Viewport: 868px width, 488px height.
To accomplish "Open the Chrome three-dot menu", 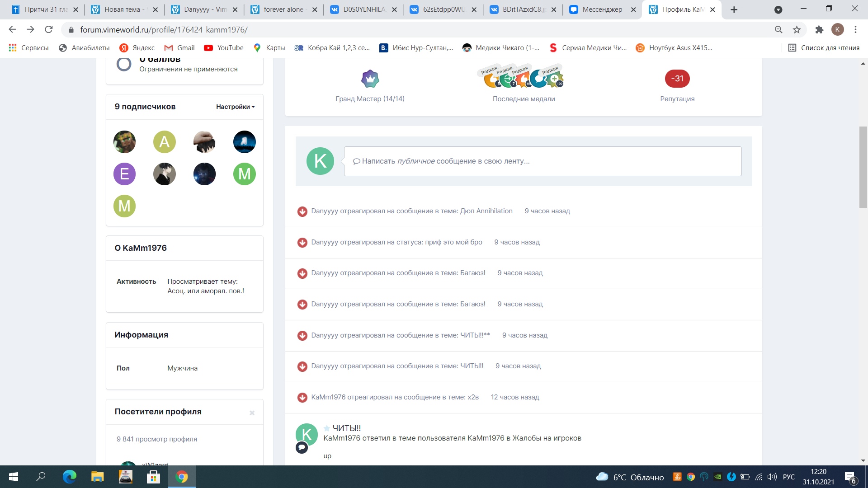I will coord(855,30).
